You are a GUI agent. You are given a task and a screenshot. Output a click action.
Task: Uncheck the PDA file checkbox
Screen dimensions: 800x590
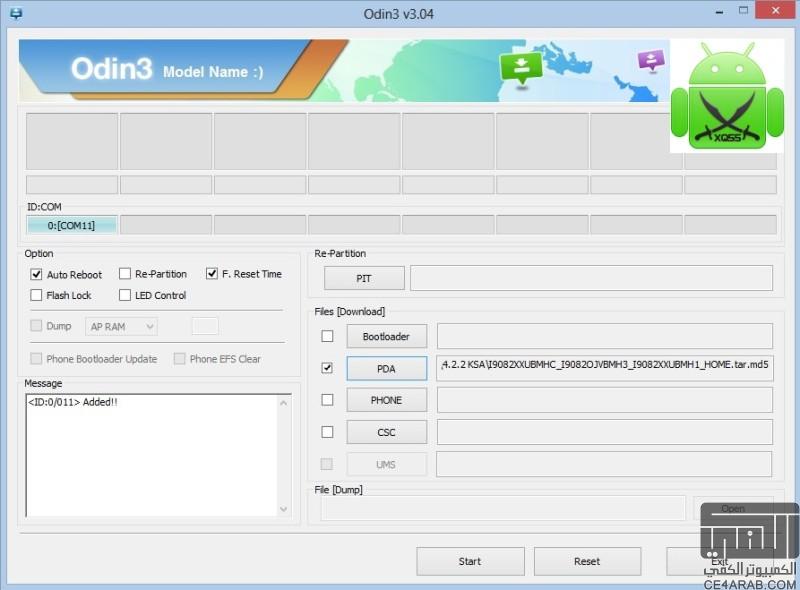coord(325,367)
